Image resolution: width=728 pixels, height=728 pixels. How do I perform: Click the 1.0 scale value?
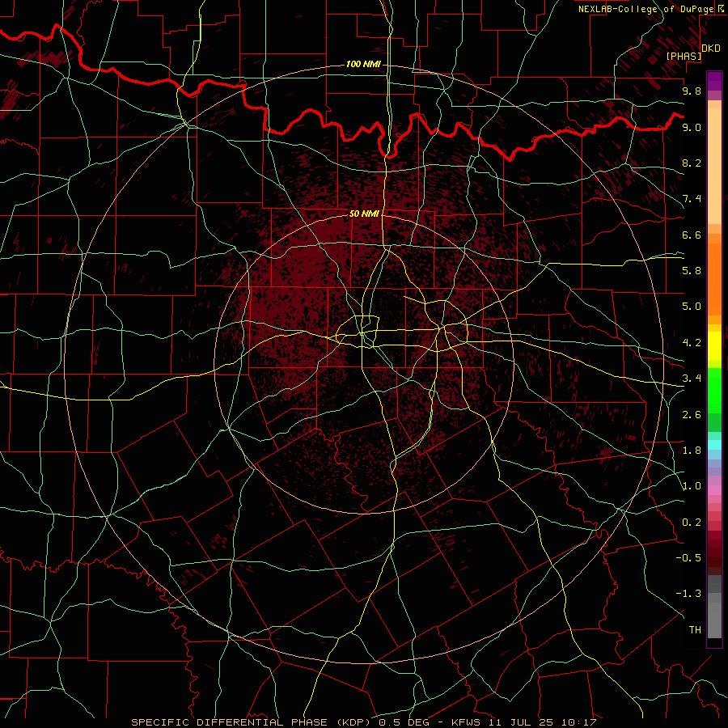[692, 486]
